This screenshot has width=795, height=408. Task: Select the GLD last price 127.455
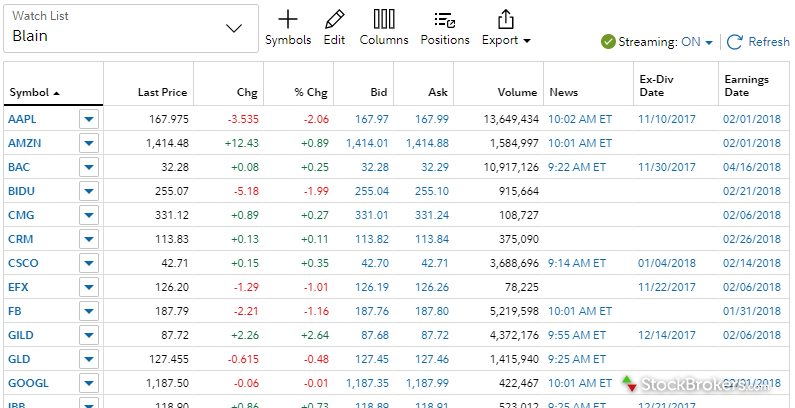[x=168, y=359]
